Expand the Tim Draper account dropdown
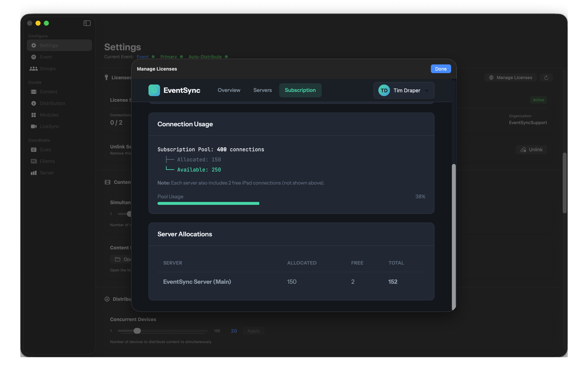 click(404, 91)
